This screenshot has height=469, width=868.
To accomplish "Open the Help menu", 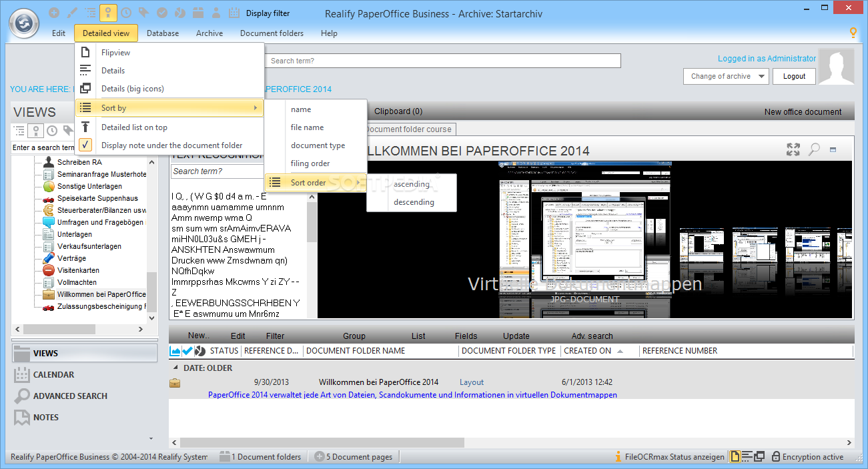I will [329, 33].
